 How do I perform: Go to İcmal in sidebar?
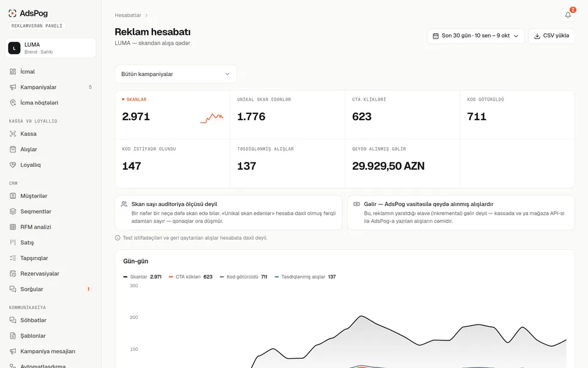click(51, 72)
